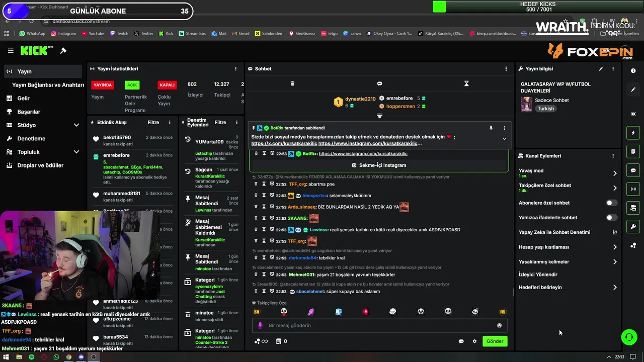Open BotRix instagram.com/kursatkarakilic link in chat
644x362 pixels.
click(x=363, y=154)
